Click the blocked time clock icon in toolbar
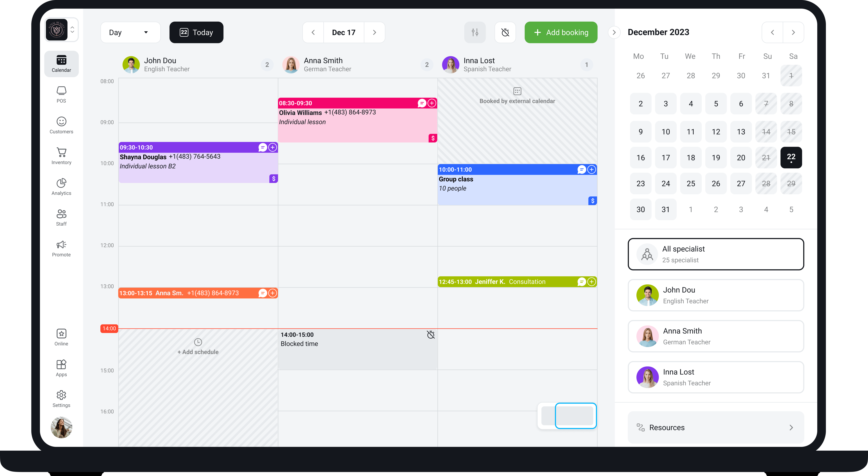Image resolution: width=868 pixels, height=476 pixels. (505, 32)
